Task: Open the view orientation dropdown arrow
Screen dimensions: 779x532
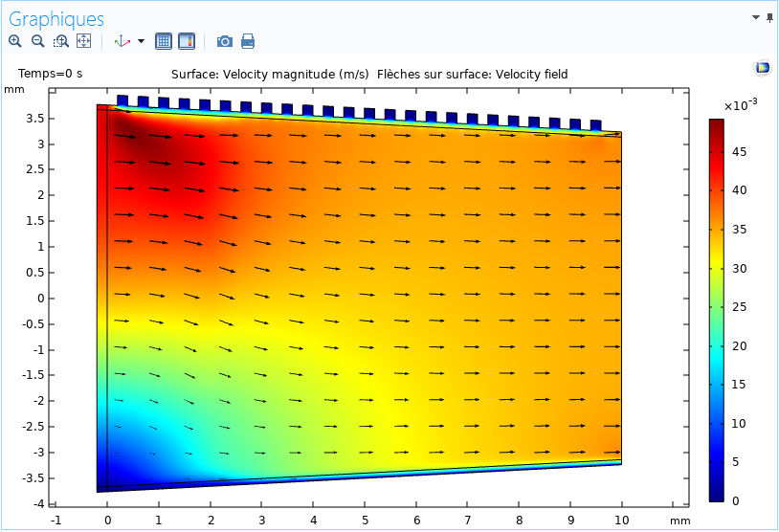Action: (142, 41)
